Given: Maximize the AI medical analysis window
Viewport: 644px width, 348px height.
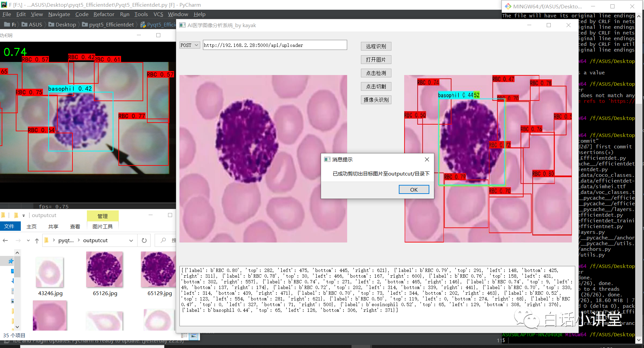Looking at the screenshot, I should [x=549, y=25].
